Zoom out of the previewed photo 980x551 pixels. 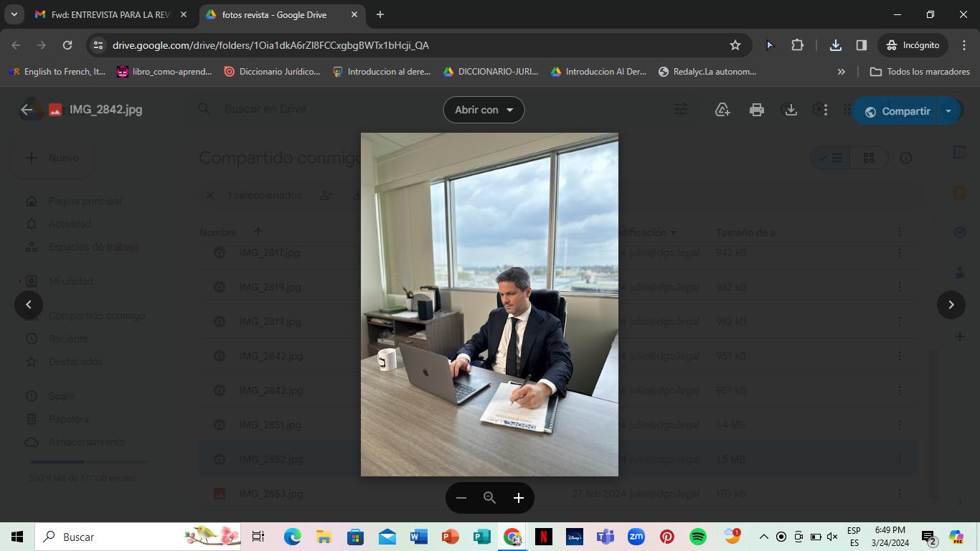coord(461,498)
